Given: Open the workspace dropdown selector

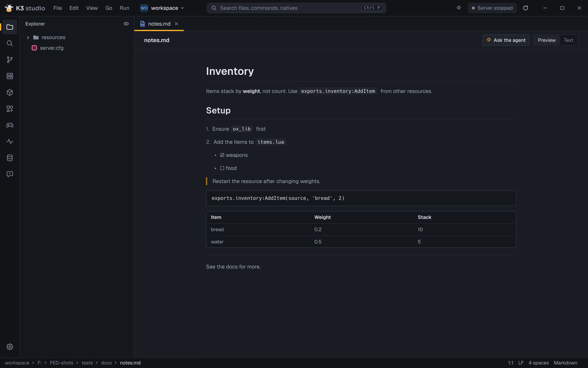Looking at the screenshot, I should (x=162, y=8).
